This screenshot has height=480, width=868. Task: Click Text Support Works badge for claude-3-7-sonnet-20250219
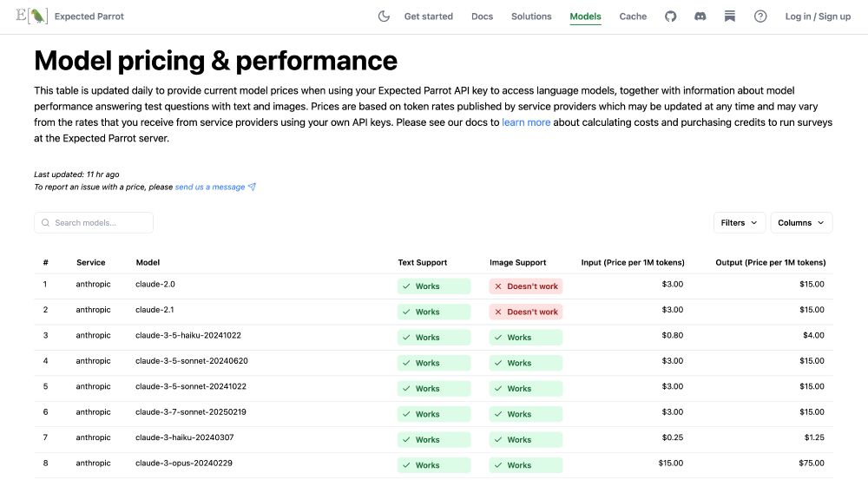434,414
